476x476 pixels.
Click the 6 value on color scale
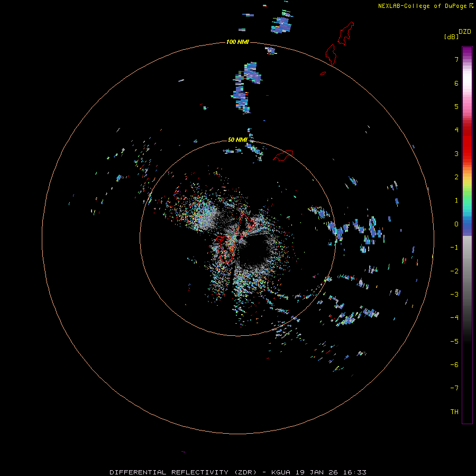click(456, 83)
